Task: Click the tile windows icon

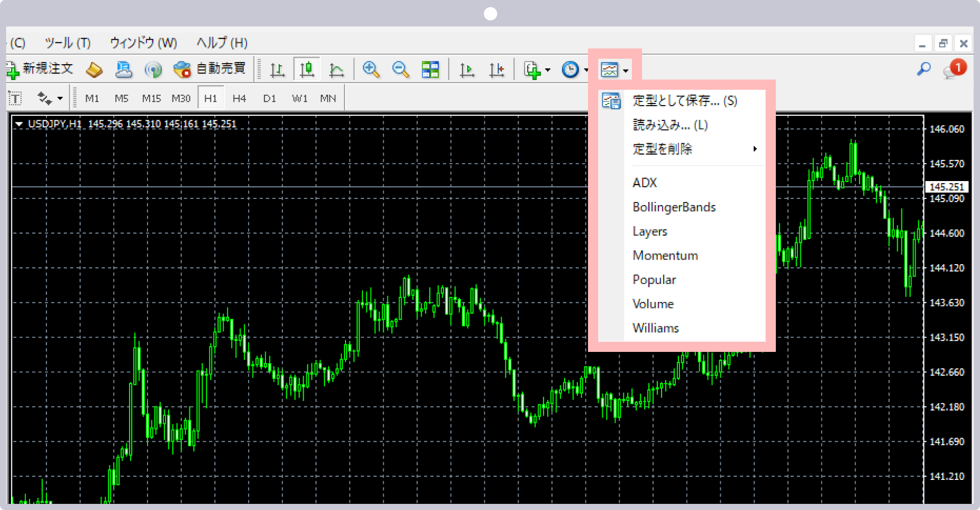Action: (430, 69)
